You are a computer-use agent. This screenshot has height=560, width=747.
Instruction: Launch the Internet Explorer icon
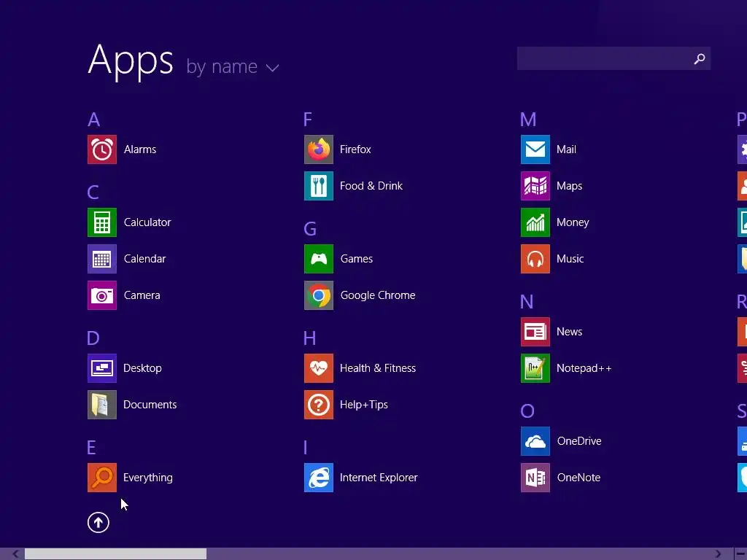[319, 478]
